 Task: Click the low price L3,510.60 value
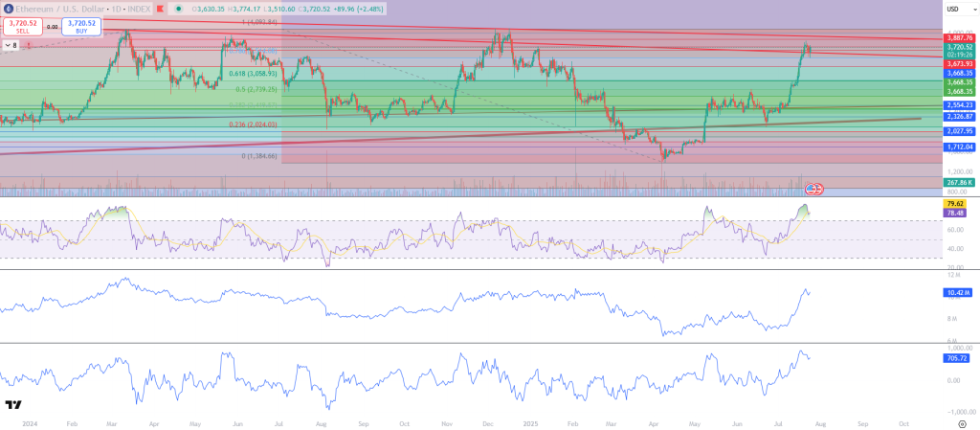pos(278,9)
